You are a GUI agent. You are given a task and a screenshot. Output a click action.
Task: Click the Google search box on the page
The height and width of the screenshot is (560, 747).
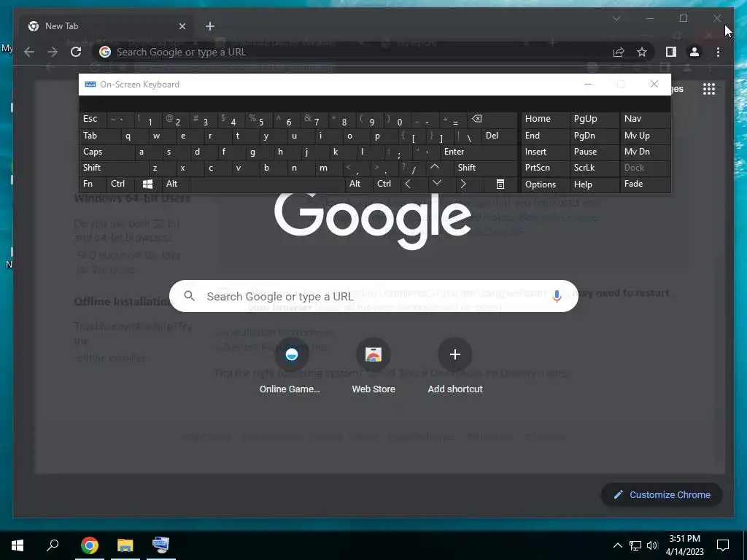tap(373, 296)
